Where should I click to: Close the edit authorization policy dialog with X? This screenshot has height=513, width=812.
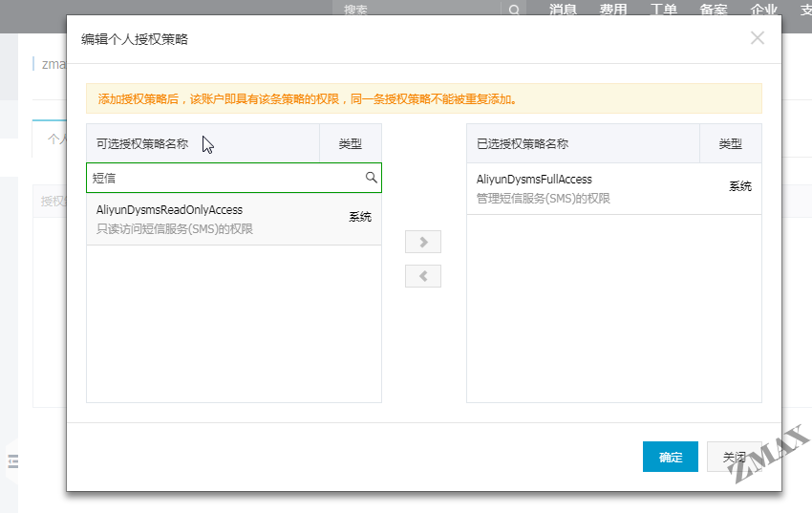(x=758, y=38)
